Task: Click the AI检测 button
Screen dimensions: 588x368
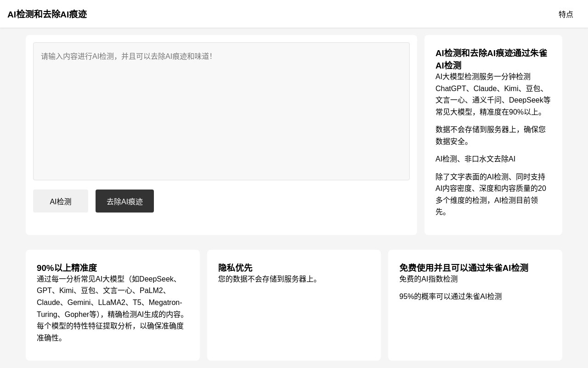Action: pos(60,201)
